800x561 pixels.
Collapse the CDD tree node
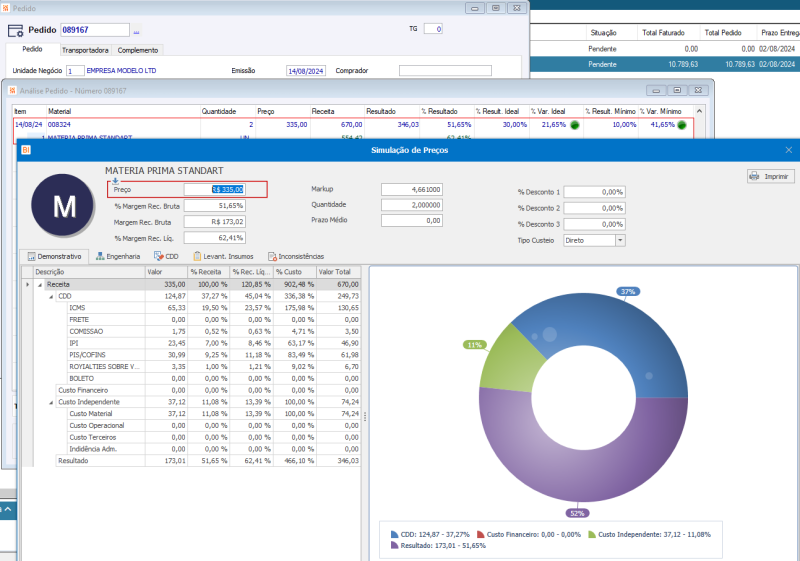pos(51,296)
